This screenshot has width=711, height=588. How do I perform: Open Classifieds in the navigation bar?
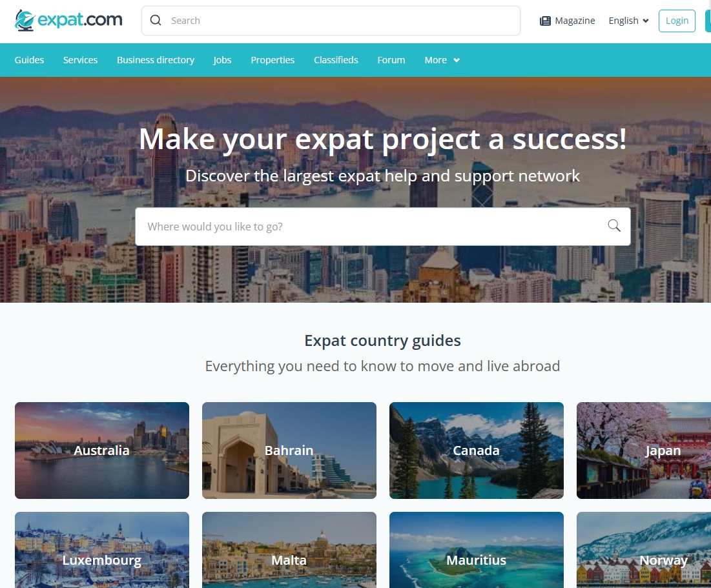click(x=336, y=60)
